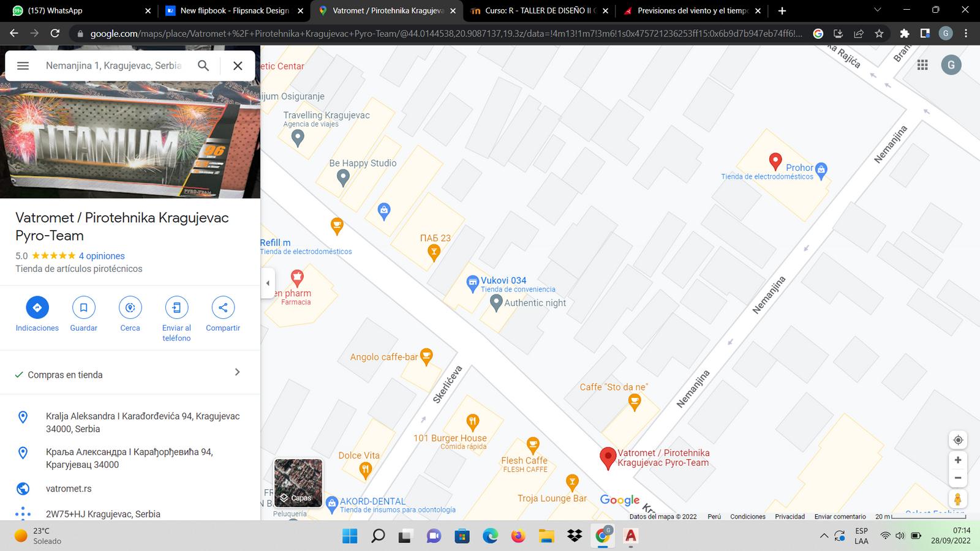Open Privacidad link in map footer
The image size is (980, 551).
(790, 517)
